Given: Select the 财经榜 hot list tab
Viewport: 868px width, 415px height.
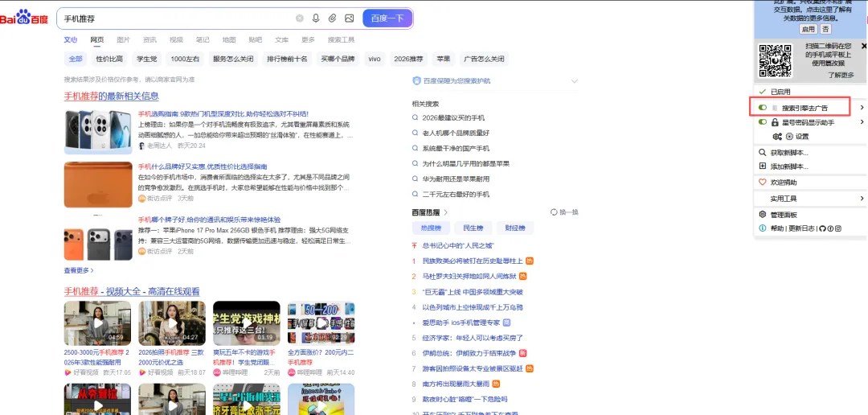Looking at the screenshot, I should pos(515,228).
